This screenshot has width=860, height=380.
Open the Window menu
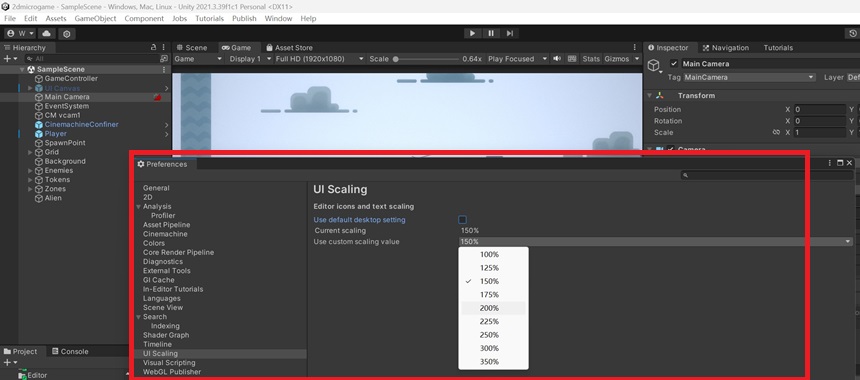278,19
